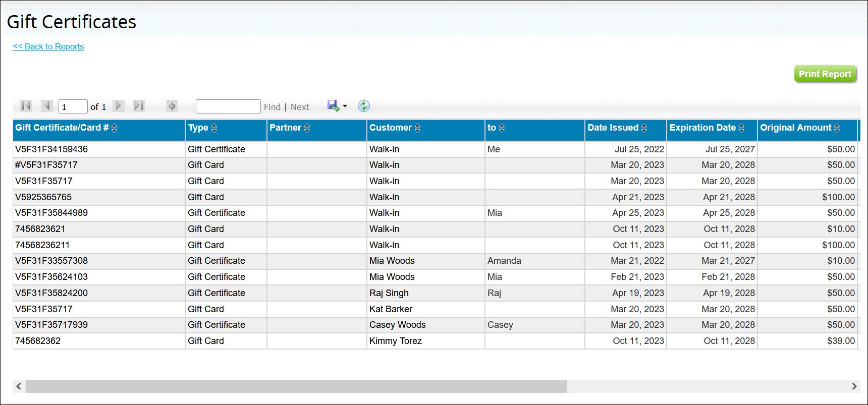Click the scrollbar right arrow

click(854, 386)
